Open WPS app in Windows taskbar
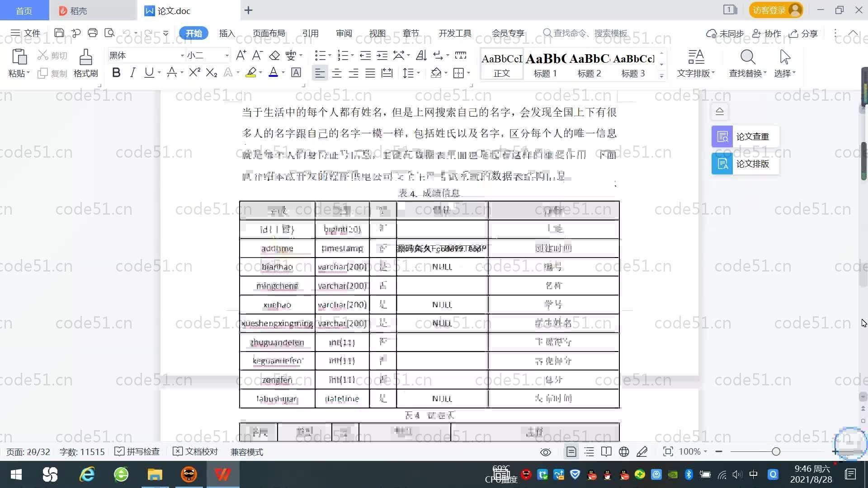This screenshot has width=868, height=488. click(x=222, y=474)
